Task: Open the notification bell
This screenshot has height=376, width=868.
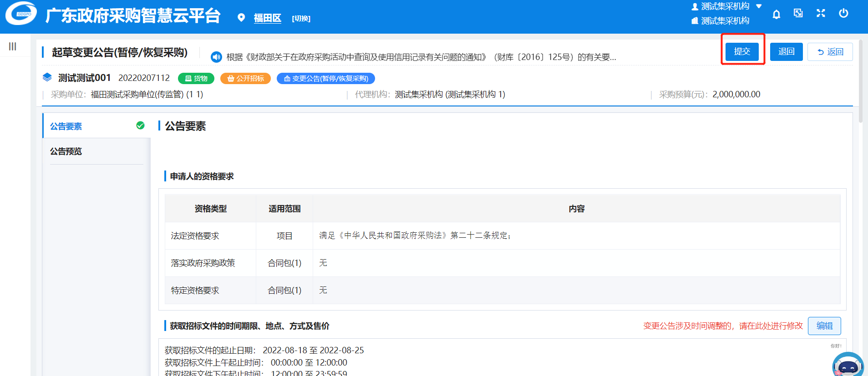Action: (777, 14)
